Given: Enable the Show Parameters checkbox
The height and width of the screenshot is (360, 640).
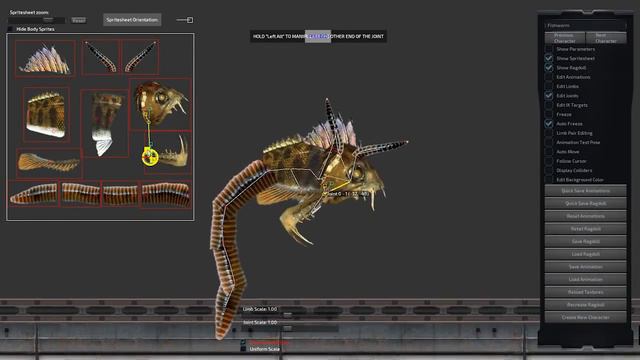Looking at the screenshot, I should [x=549, y=49].
